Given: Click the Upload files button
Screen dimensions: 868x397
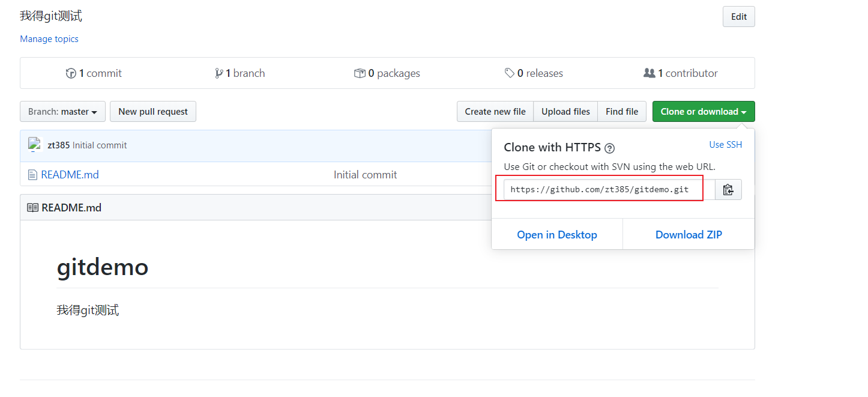Looking at the screenshot, I should coord(565,112).
